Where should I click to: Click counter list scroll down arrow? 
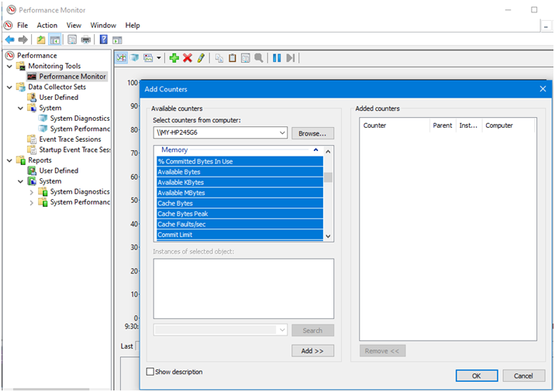point(328,236)
